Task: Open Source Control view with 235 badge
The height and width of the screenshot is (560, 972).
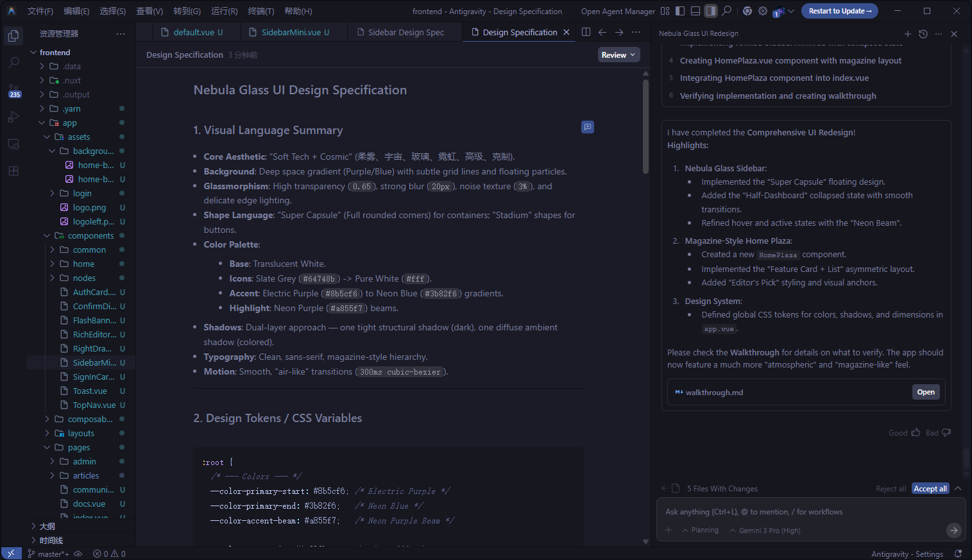Action: [x=13, y=90]
